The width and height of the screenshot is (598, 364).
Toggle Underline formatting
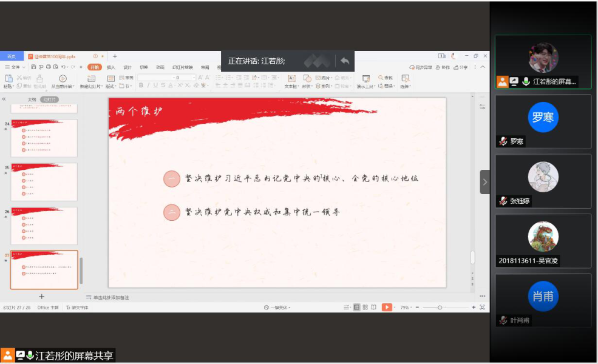pyautogui.click(x=155, y=86)
